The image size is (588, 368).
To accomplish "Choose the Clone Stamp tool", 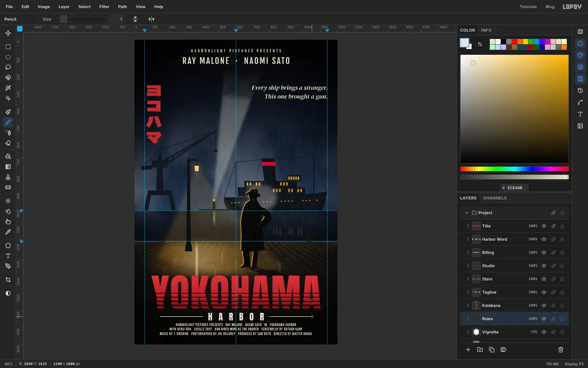I will click(8, 177).
